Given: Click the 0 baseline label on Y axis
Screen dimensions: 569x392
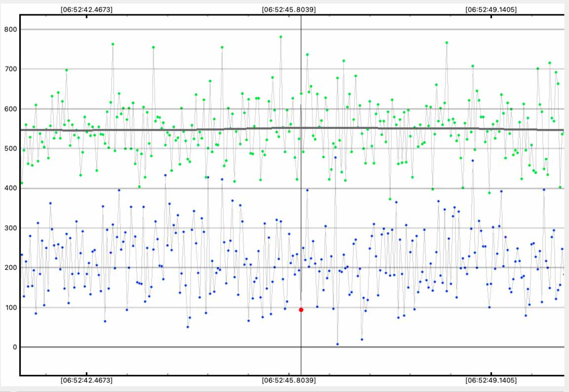Looking at the screenshot, I should coord(15,347).
